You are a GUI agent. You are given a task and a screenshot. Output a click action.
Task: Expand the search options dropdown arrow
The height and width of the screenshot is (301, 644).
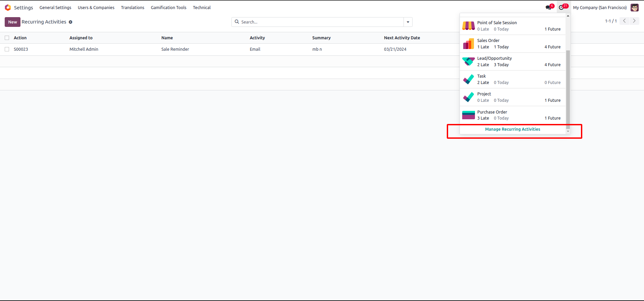(408, 22)
